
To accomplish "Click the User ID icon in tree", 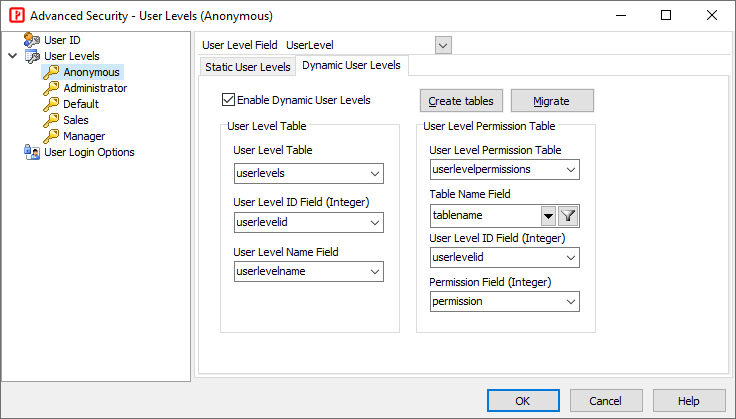I will point(31,40).
